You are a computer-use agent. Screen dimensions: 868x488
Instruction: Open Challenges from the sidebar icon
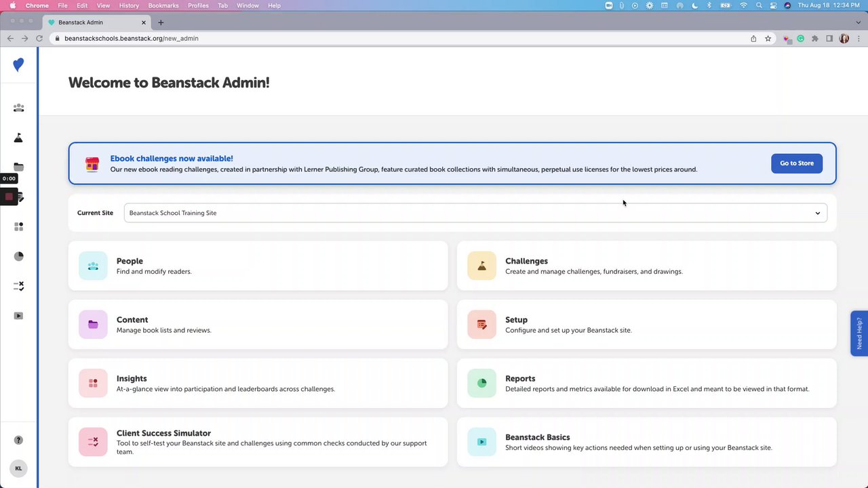18,138
